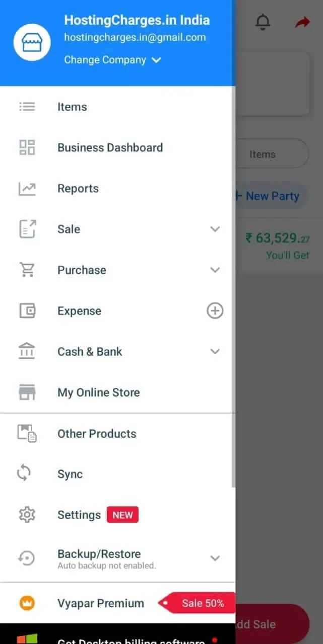
Task: Tap the Sync arrows icon
Action: 24,474
